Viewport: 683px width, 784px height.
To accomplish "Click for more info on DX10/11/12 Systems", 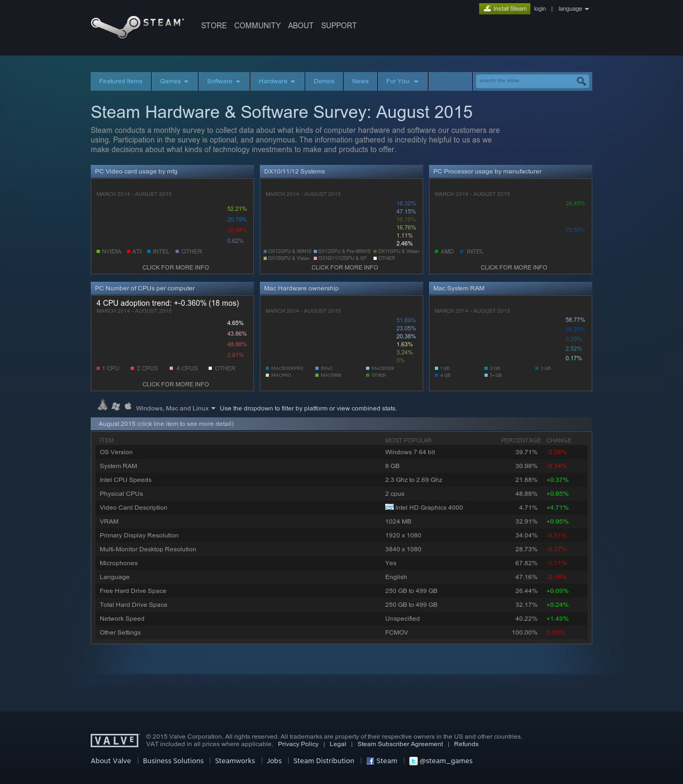I will click(345, 267).
